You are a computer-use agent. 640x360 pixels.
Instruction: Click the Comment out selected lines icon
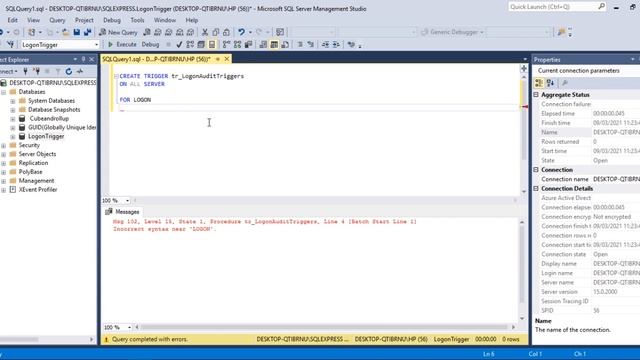click(x=300, y=44)
